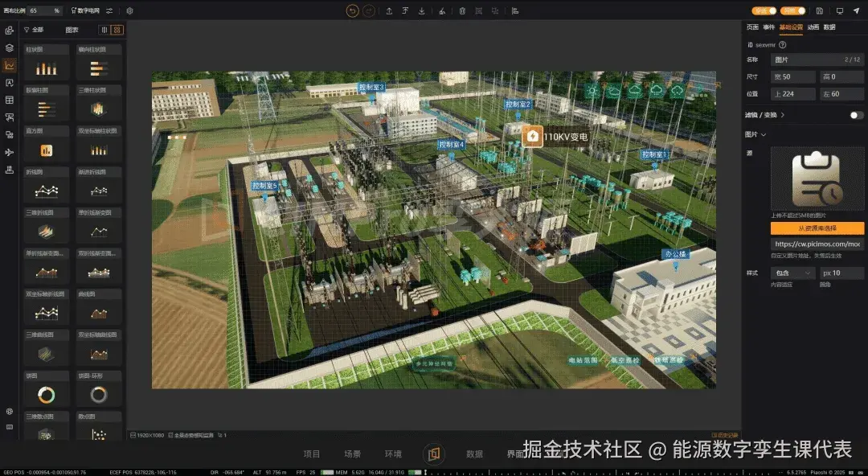Open the gear settings icon in top bar

(x=129, y=10)
